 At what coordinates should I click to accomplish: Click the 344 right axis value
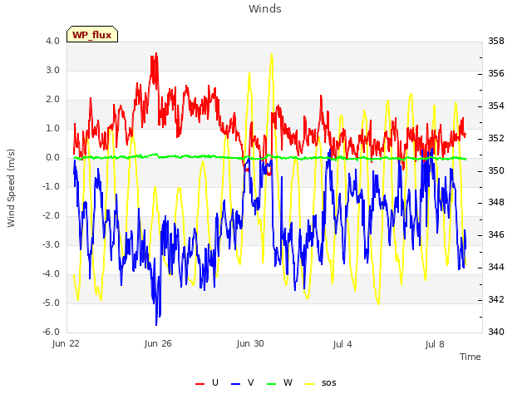coord(496,268)
